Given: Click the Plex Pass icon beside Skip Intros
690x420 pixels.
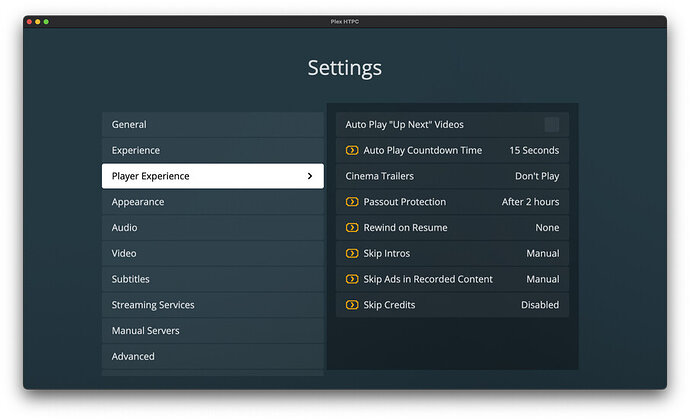Looking at the screenshot, I should [352, 253].
